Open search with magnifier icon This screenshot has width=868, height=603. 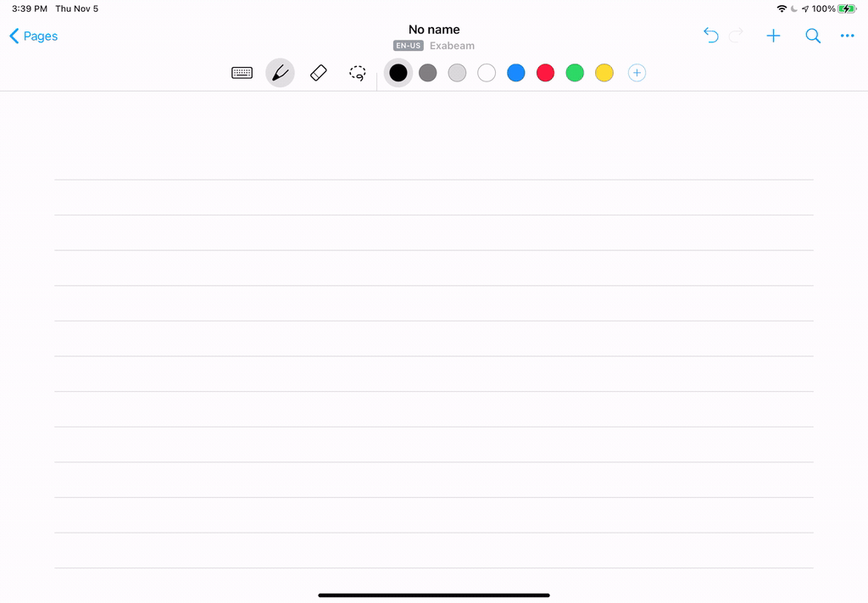(813, 36)
